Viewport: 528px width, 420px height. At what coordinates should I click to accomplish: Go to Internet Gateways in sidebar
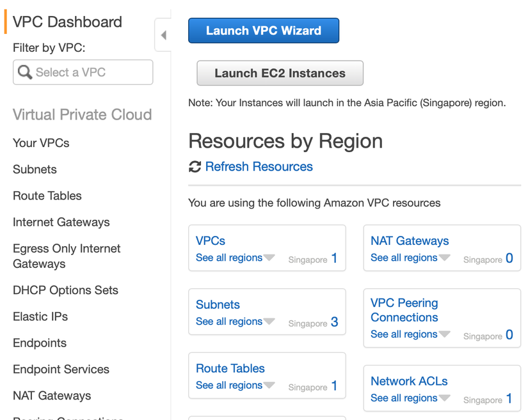61,222
